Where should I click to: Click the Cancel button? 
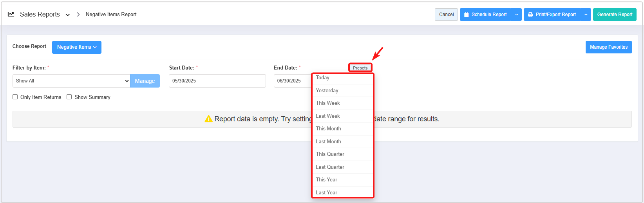[x=446, y=15]
